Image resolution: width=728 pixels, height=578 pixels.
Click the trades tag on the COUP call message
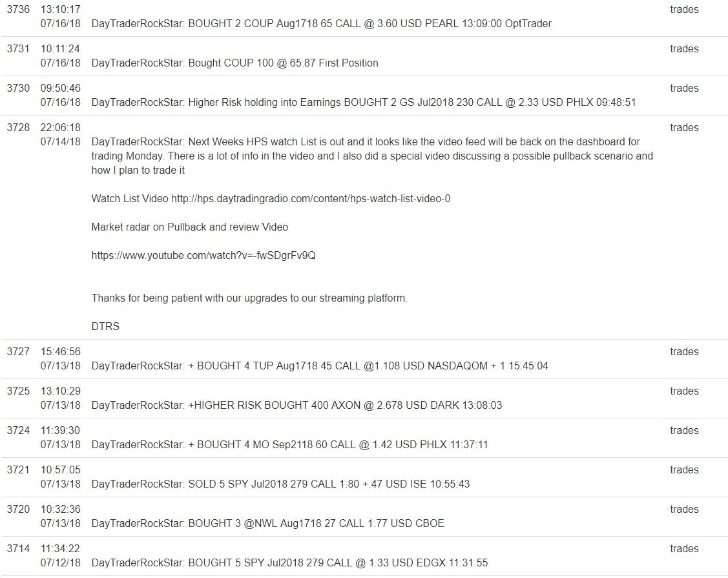pyautogui.click(x=684, y=10)
